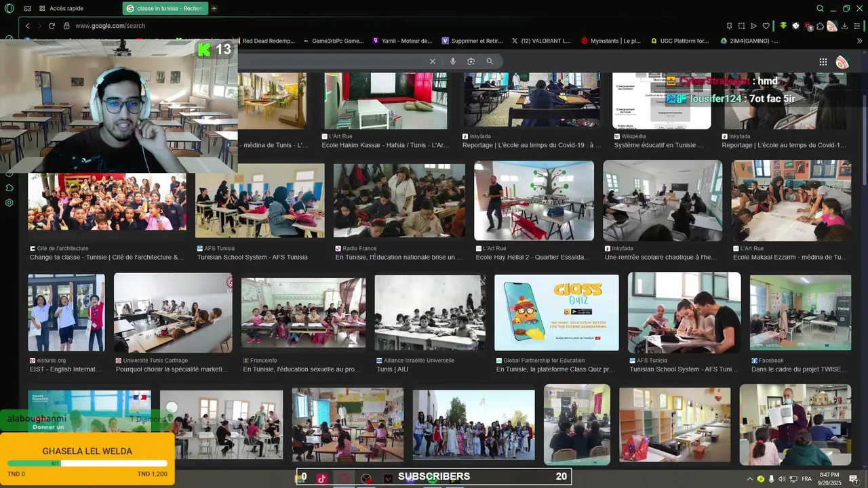The width and height of the screenshot is (868, 488).
Task: Open the Pinboards pin icon
Action: pos(729,26)
